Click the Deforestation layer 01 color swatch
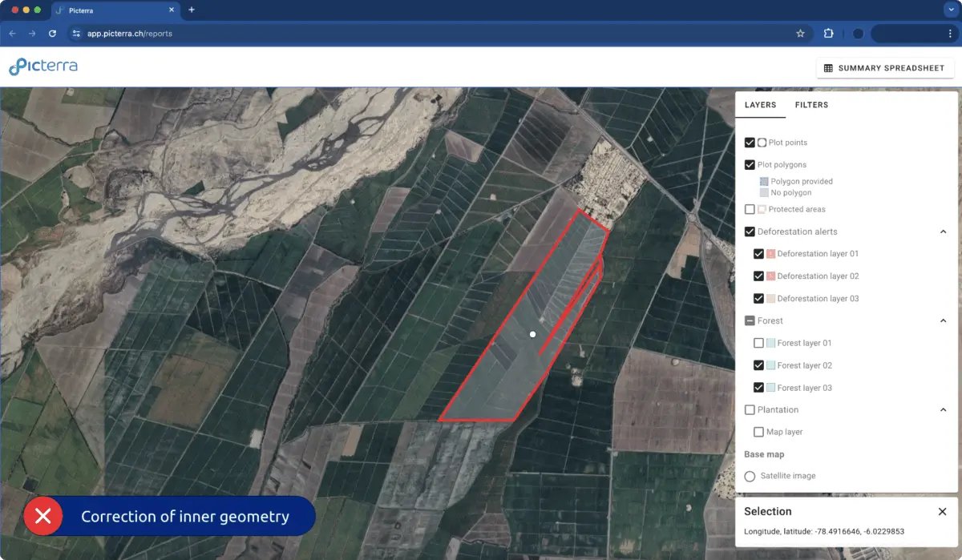The image size is (962, 560). [770, 254]
